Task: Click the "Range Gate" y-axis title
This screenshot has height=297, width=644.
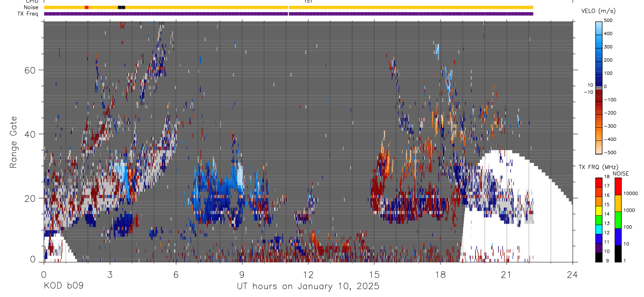Action: coord(14,142)
